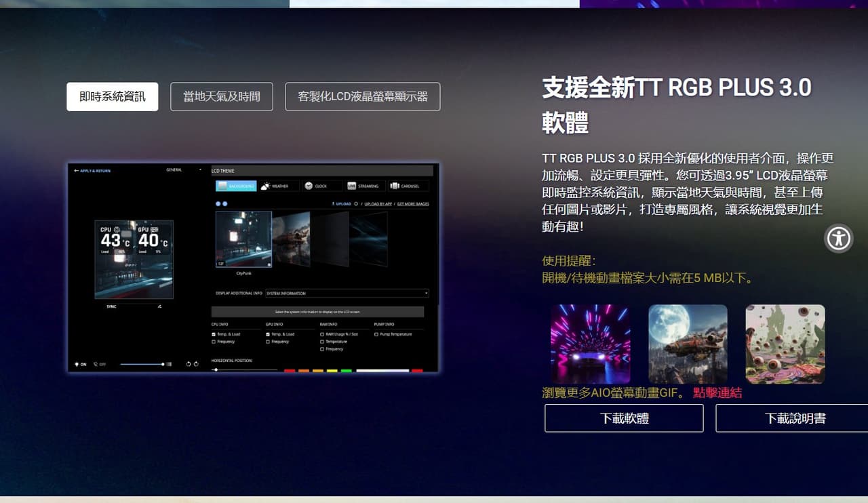The height and width of the screenshot is (503, 868).
Task: Click the info circle beside Upload
Action: tap(357, 203)
